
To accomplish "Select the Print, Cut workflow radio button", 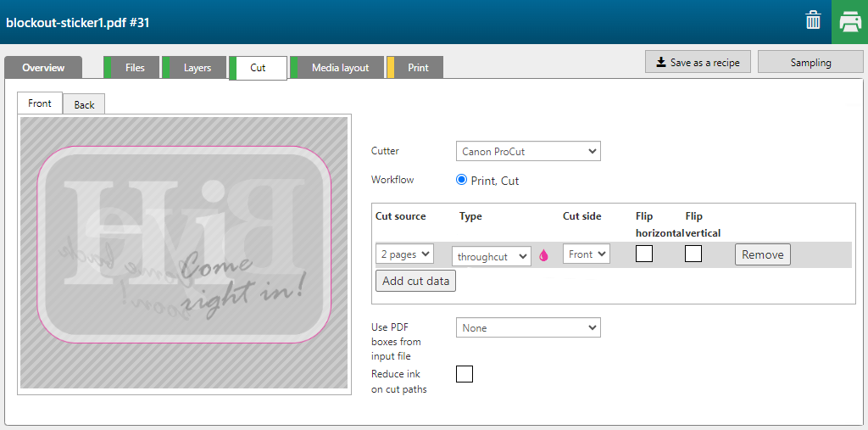I will pos(462,180).
